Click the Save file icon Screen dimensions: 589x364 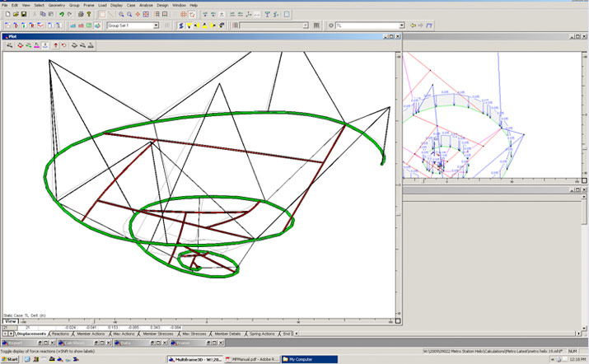point(24,14)
